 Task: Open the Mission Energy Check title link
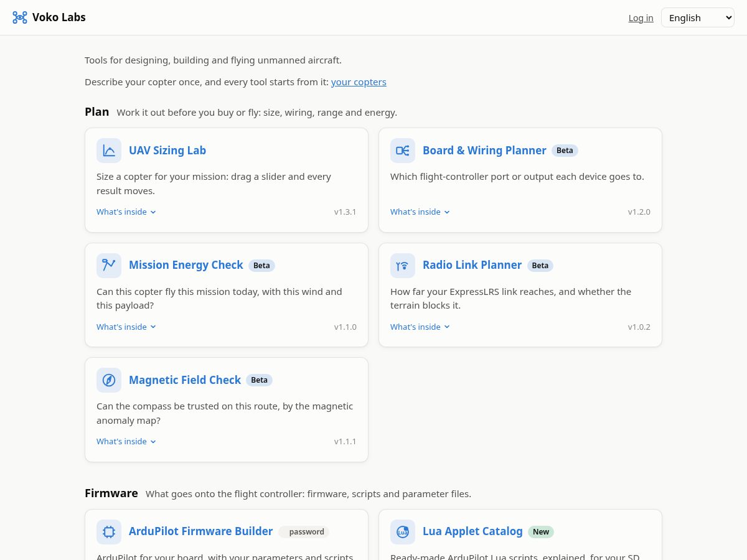pos(186,265)
